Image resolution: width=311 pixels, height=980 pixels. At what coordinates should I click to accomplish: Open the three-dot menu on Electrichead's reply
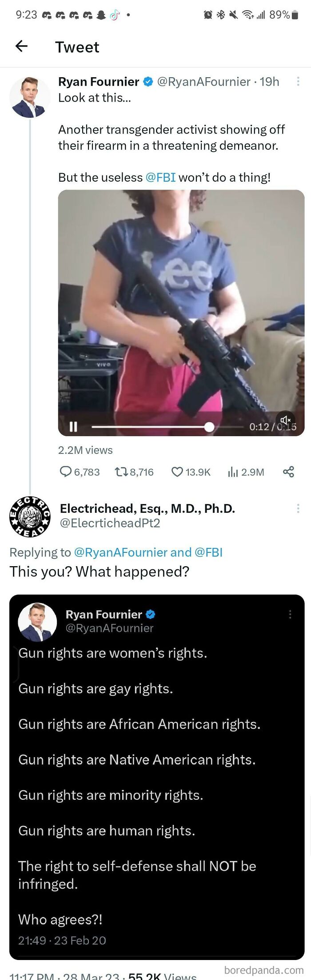coord(299,508)
